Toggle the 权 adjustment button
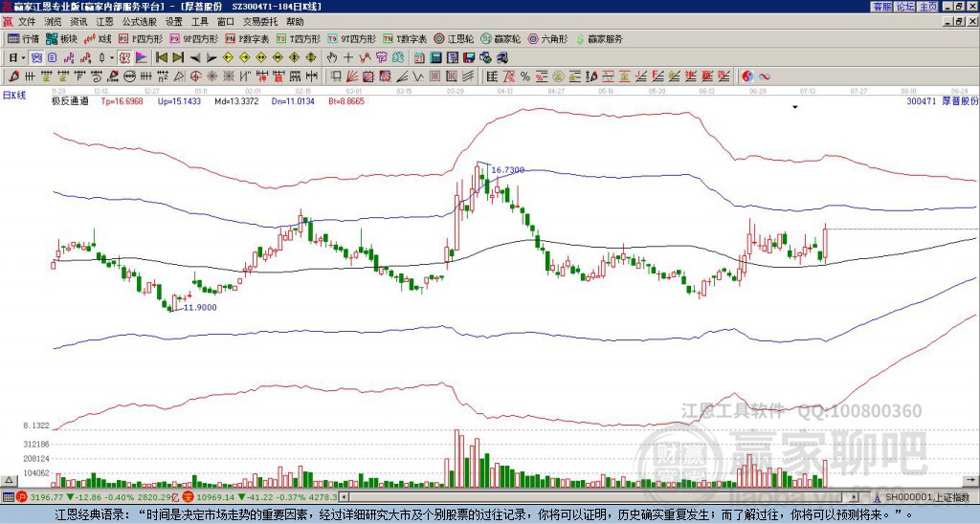 coord(124,58)
